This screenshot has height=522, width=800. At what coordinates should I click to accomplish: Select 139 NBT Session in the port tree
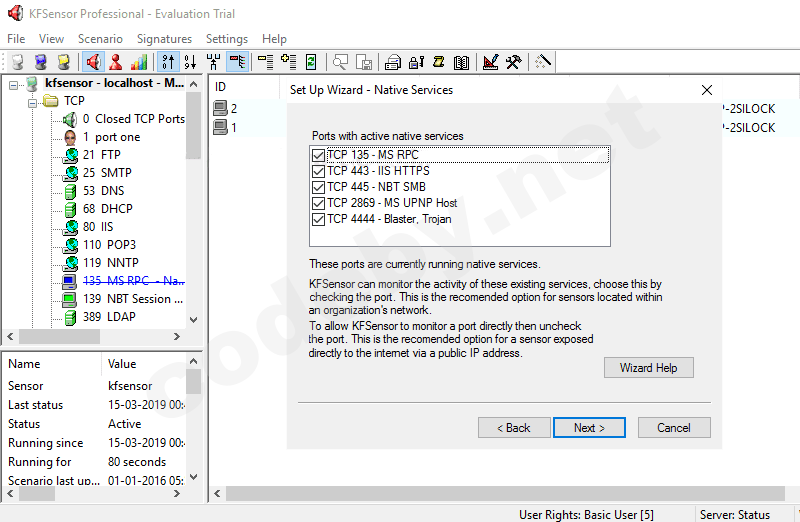pos(133,299)
